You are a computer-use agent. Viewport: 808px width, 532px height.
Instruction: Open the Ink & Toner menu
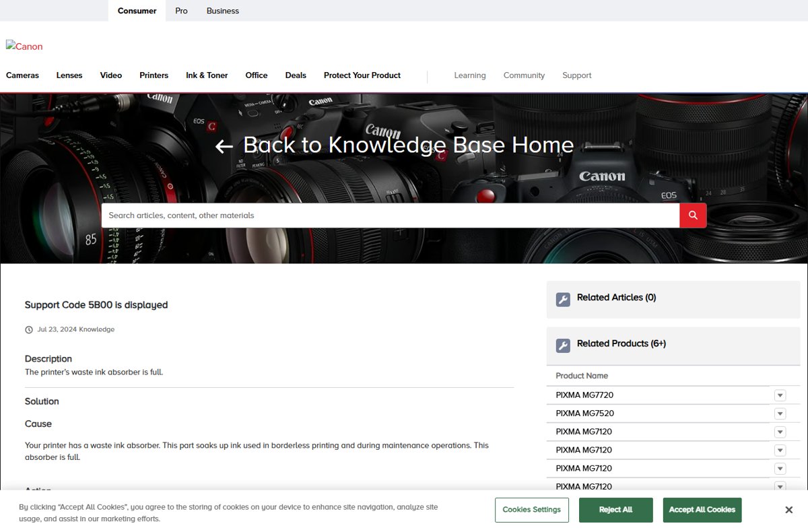pyautogui.click(x=207, y=75)
